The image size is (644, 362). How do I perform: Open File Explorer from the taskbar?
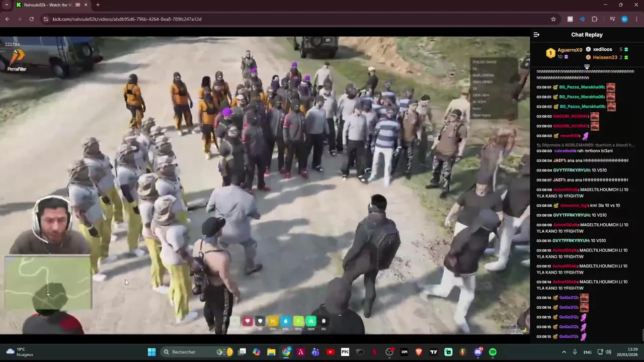point(271,352)
